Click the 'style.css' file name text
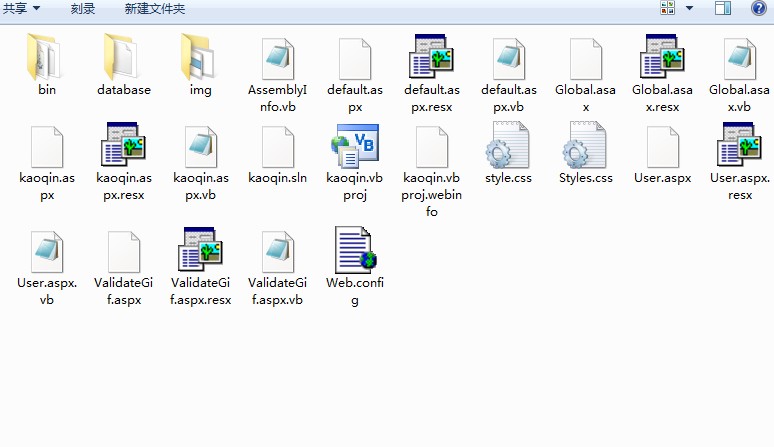Screen dimensions: 774x447 (x=508, y=178)
